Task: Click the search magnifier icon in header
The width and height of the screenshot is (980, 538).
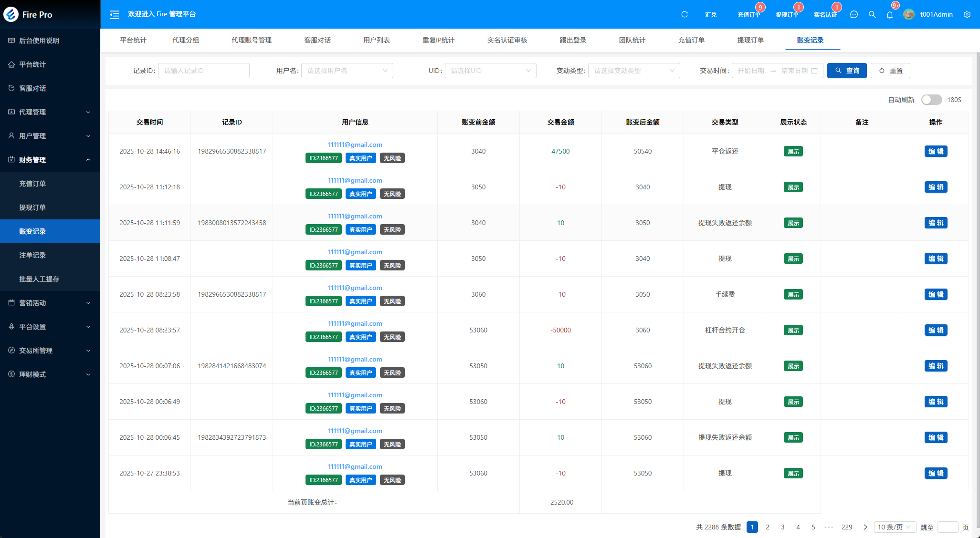Action: pos(872,14)
